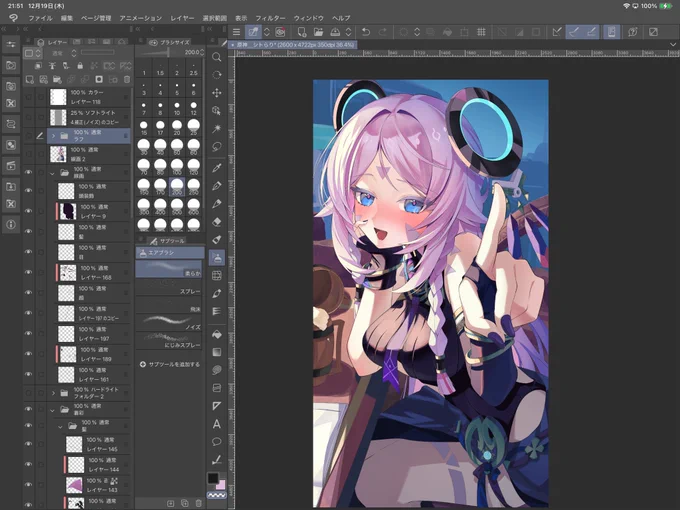Select the Eyedropper tool

pos(217,168)
